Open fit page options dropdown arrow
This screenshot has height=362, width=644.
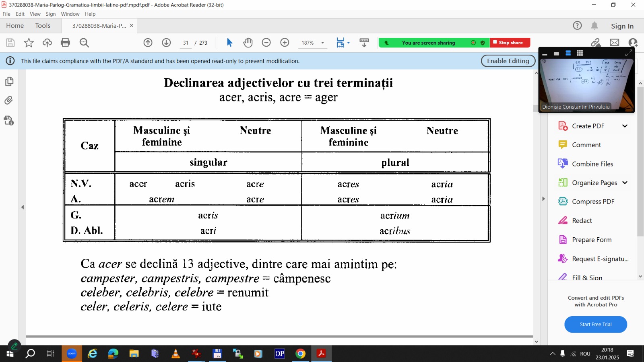[x=349, y=43]
